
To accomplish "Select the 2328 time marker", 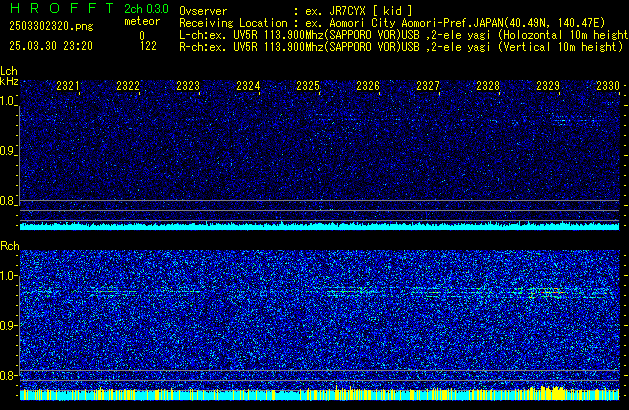I will tap(488, 86).
